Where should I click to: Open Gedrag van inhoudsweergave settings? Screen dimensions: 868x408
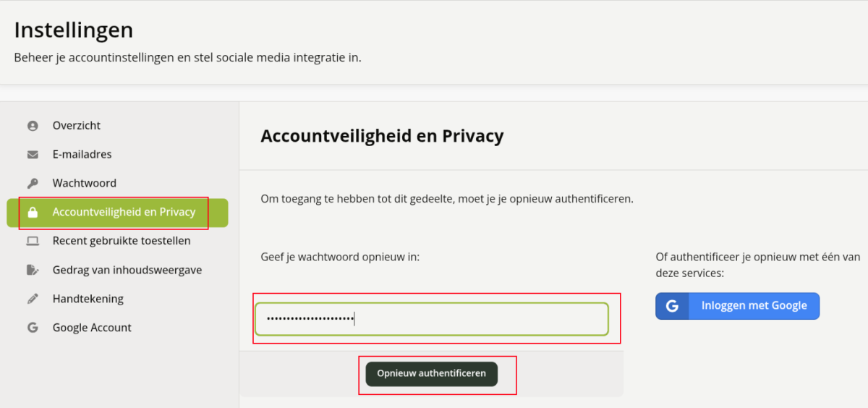[x=127, y=270]
